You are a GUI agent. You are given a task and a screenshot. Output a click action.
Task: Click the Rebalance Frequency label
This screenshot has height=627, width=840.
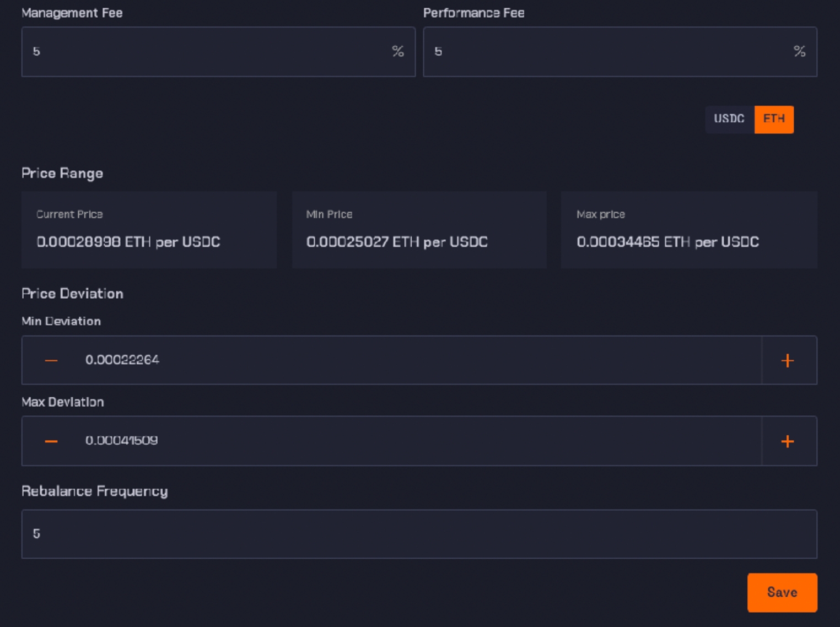tap(94, 491)
